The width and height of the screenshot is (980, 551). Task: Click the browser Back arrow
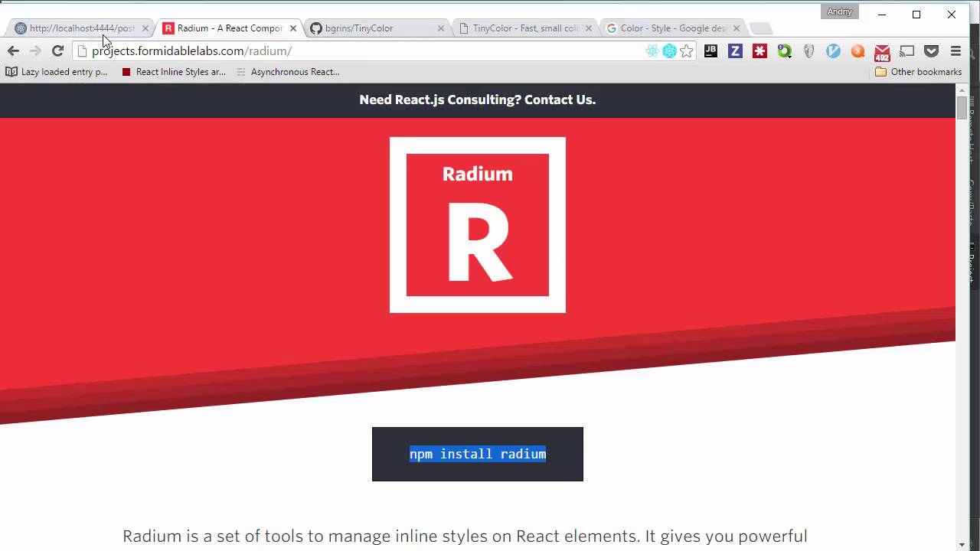[13, 51]
